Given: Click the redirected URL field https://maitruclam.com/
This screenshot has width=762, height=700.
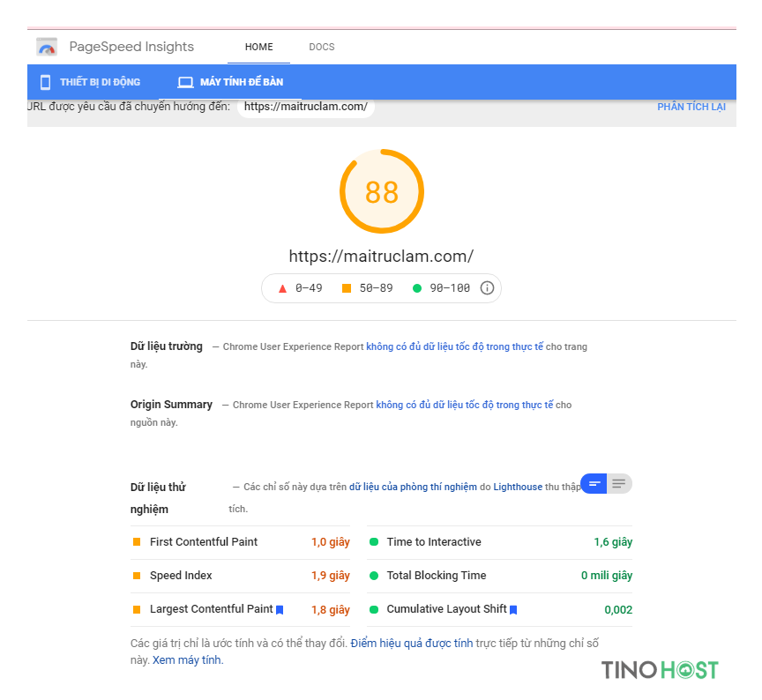Looking at the screenshot, I should (x=306, y=107).
